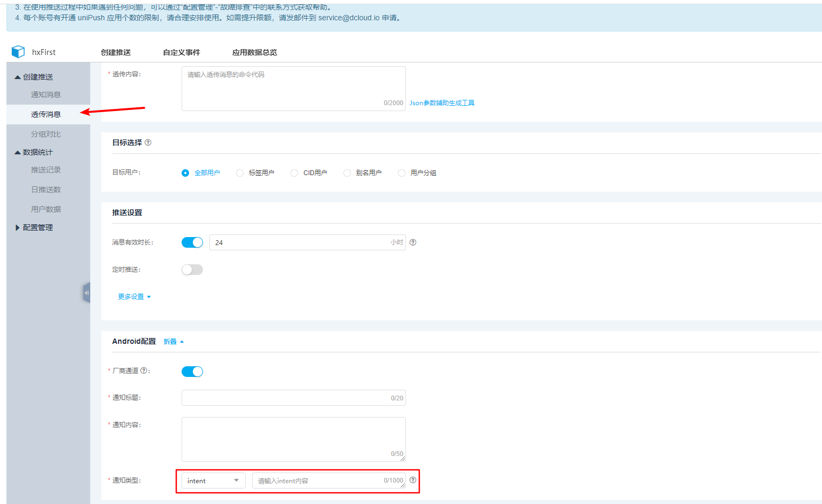Click the 透传内容 text area

(x=294, y=89)
